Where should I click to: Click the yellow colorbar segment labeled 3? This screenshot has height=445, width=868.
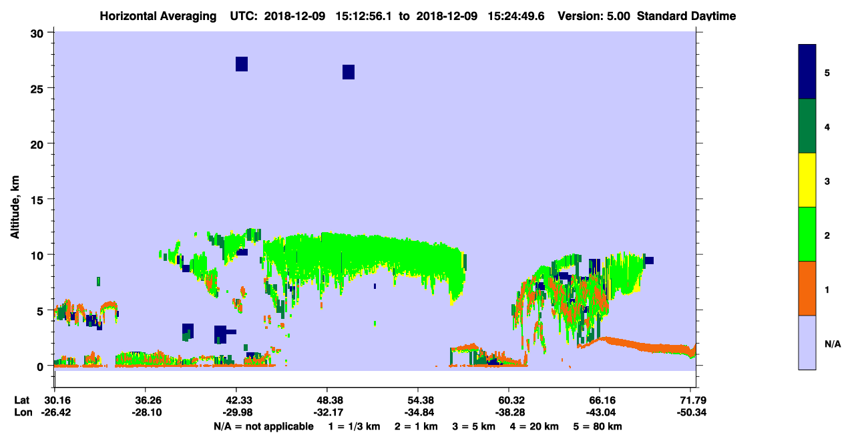tap(807, 180)
